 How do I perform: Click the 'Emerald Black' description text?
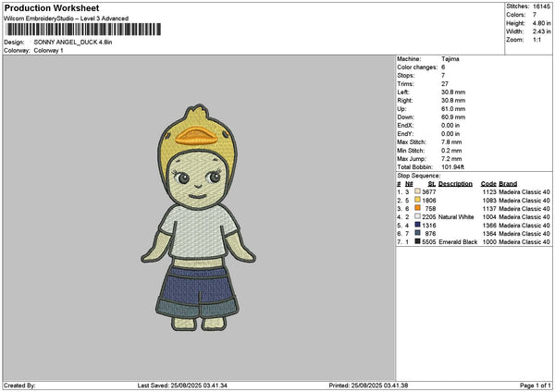(458, 242)
